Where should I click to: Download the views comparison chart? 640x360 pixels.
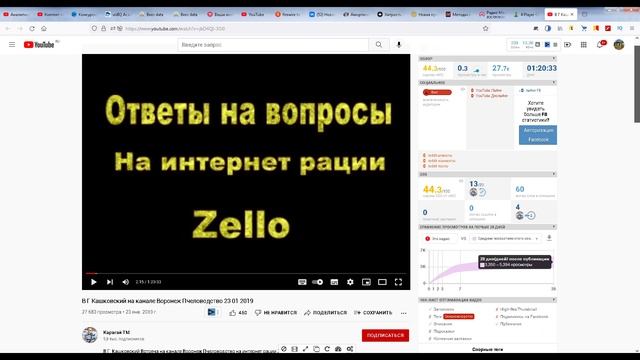(549, 238)
